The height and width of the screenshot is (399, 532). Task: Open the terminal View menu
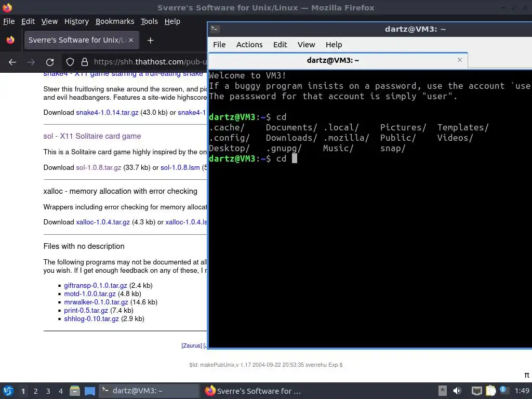coord(306,45)
